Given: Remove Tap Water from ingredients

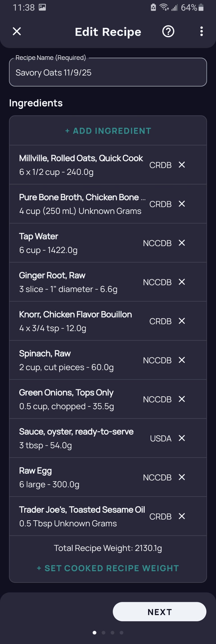Looking at the screenshot, I should point(182,243).
